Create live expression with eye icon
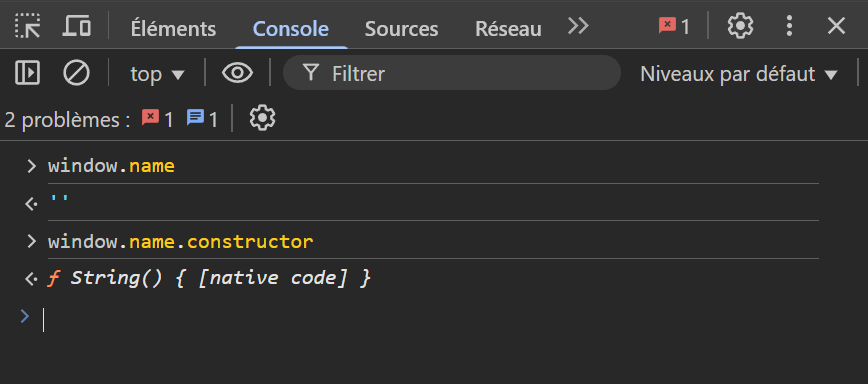868x384 pixels. pyautogui.click(x=237, y=72)
